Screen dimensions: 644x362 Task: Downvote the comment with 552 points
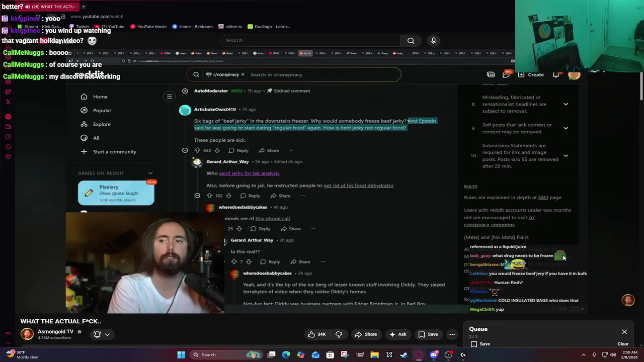coord(217,150)
